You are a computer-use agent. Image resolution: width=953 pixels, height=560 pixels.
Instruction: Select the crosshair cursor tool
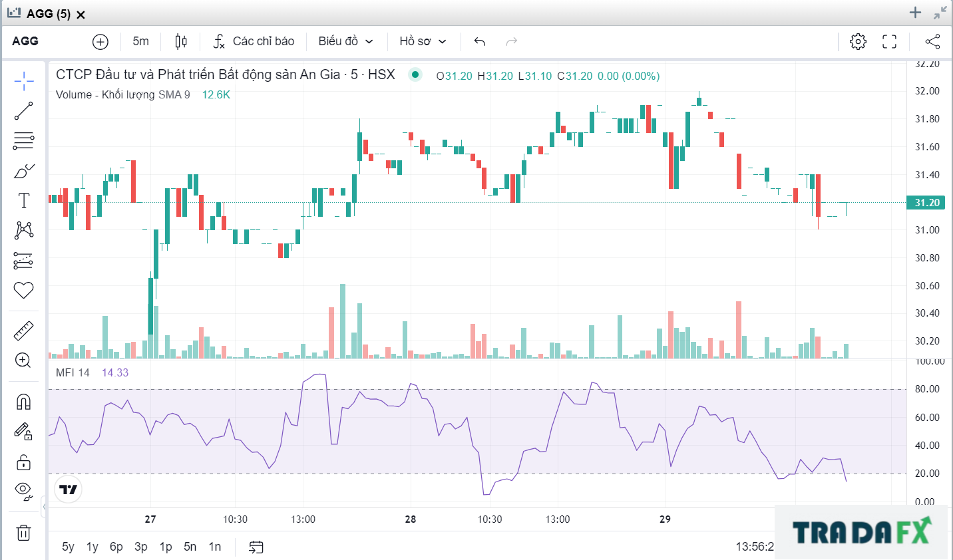point(24,82)
